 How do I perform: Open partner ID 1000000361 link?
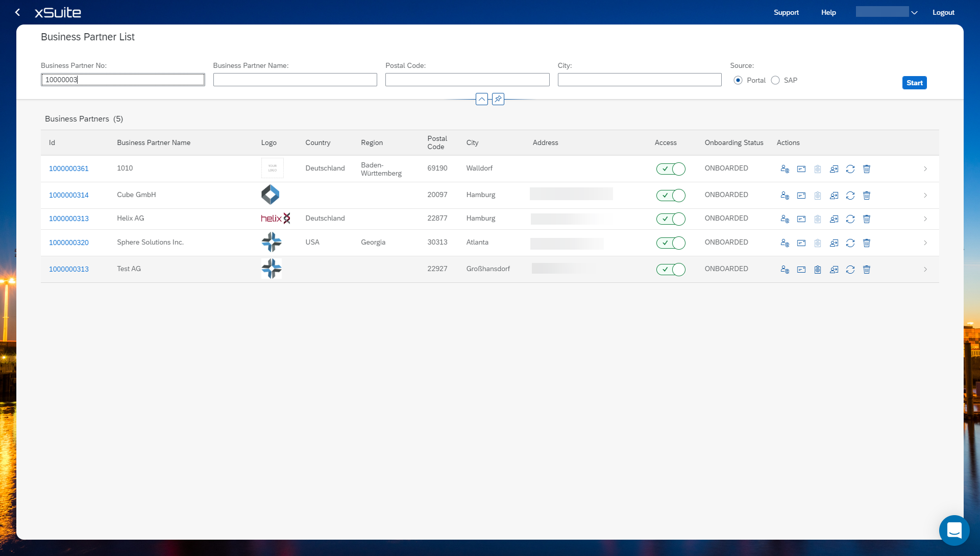(68, 168)
